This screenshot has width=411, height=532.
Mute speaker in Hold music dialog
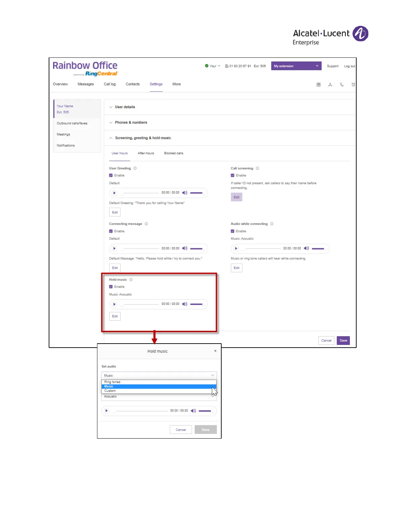(193, 411)
